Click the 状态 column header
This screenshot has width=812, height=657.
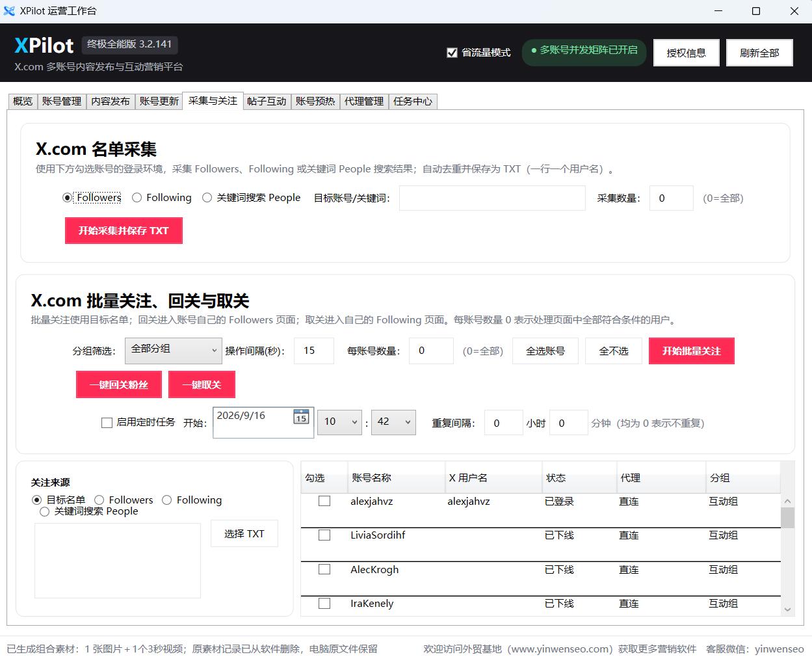click(x=579, y=477)
